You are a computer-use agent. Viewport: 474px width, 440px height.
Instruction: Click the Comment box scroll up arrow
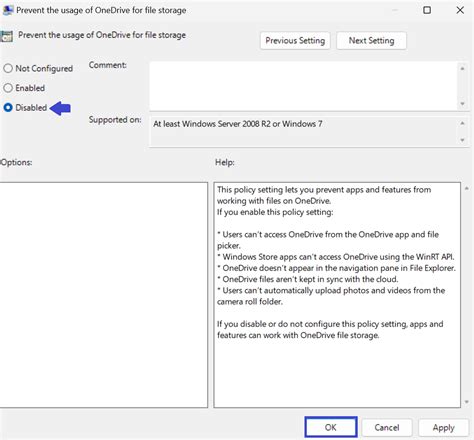click(x=462, y=69)
